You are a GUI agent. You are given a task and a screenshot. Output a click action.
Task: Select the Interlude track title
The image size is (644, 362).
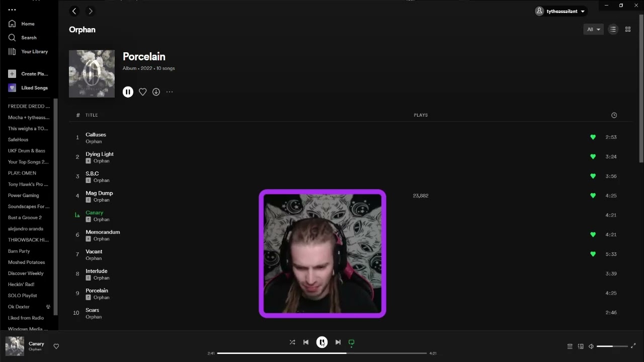96,271
